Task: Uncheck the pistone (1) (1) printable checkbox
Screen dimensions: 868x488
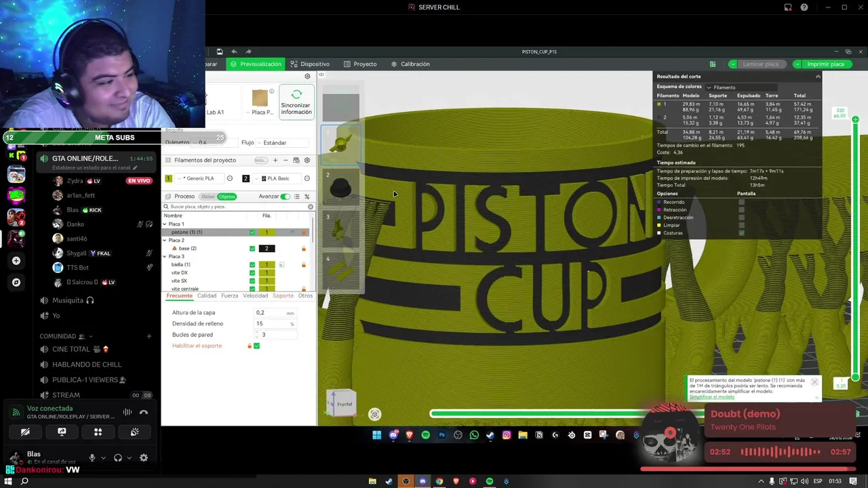Action: [x=252, y=232]
